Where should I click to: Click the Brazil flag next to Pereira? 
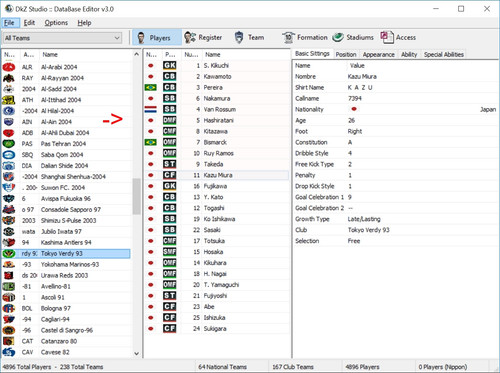[151, 88]
